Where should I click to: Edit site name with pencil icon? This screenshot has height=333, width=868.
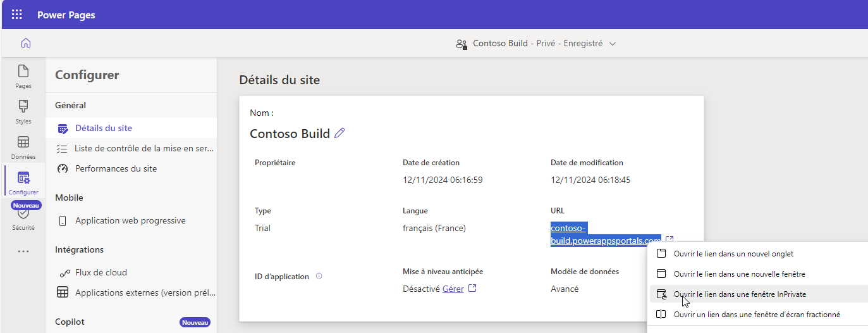[x=339, y=133]
